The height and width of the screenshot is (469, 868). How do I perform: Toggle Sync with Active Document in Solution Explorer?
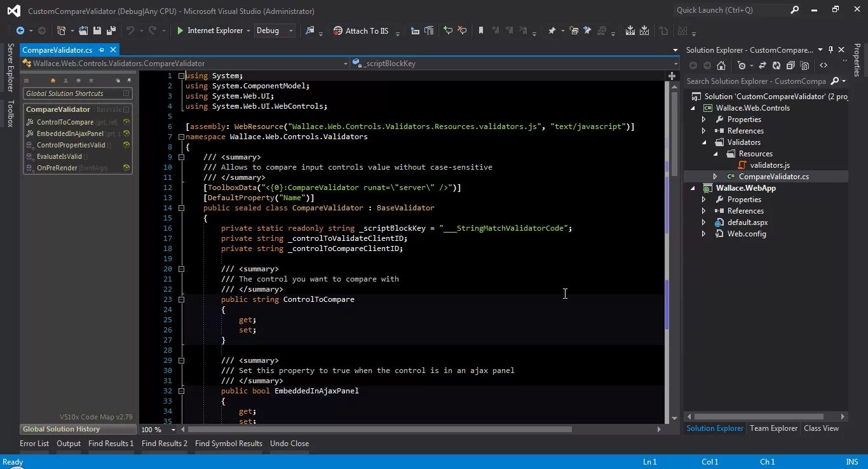[763, 65]
